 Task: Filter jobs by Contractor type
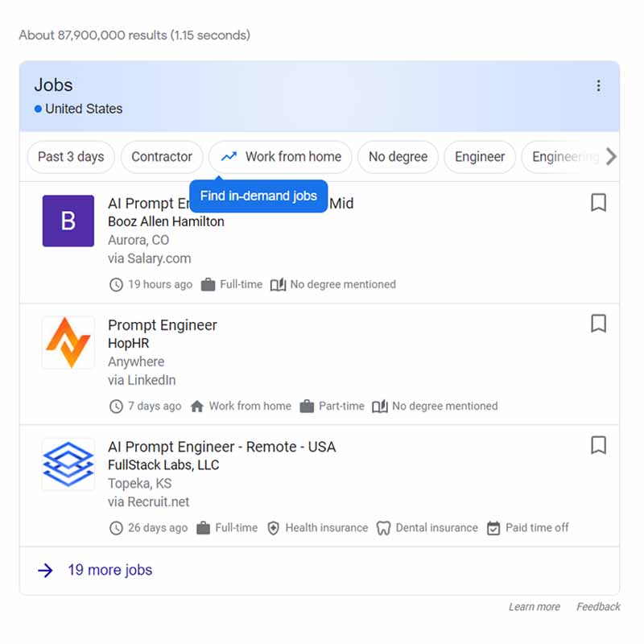click(162, 157)
